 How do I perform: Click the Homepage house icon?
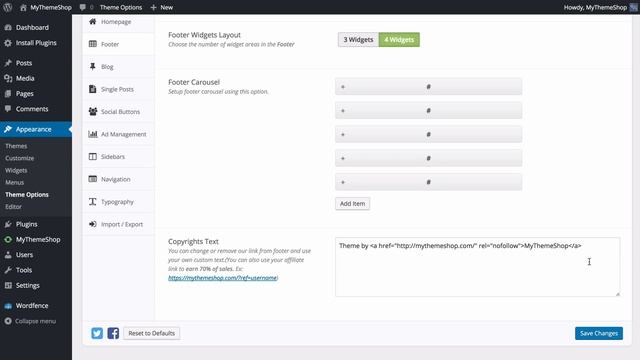click(x=93, y=21)
